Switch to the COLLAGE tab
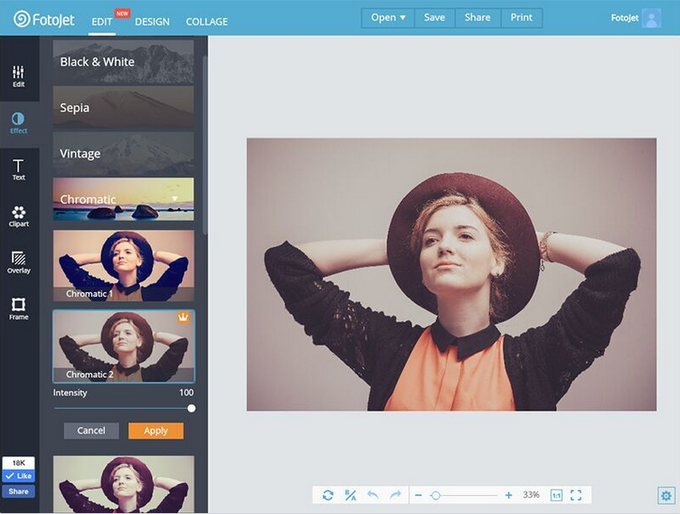Screen dimensions: 680x514 click(x=207, y=22)
